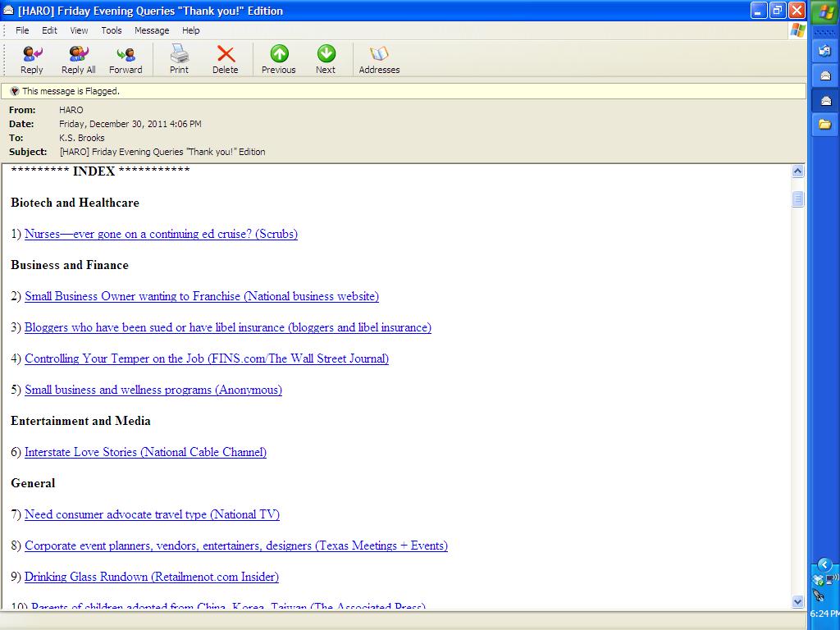
Task: Open Small business and wellness programs link
Action: (153, 390)
